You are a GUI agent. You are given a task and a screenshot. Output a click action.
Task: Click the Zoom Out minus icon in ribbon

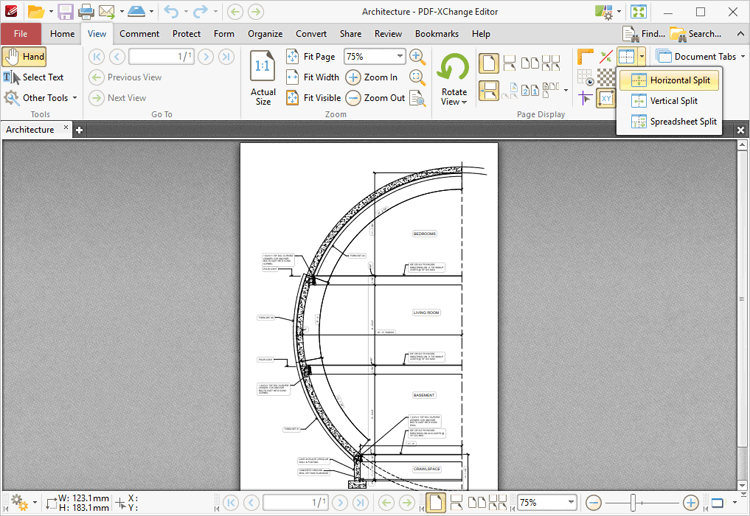353,98
